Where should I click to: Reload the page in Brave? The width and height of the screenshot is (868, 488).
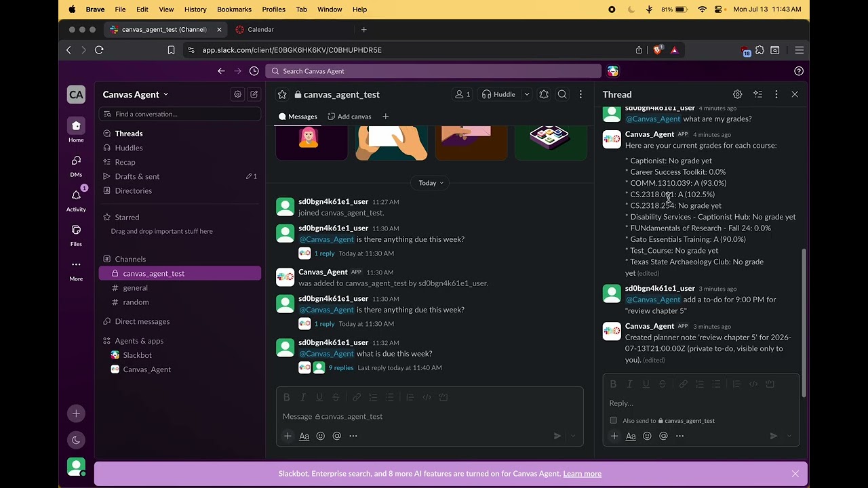point(99,50)
